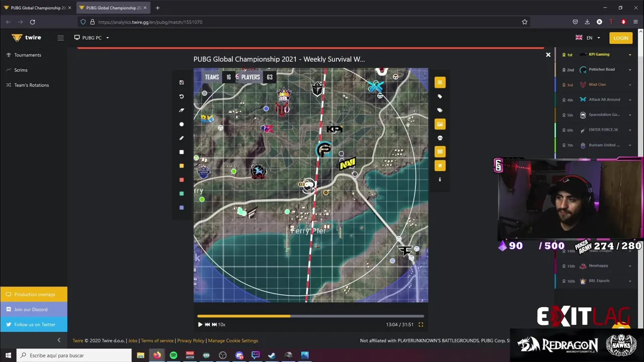Click the KPI team logo on the map
Image resolution: width=644 pixels, height=362 pixels.
pos(334,130)
